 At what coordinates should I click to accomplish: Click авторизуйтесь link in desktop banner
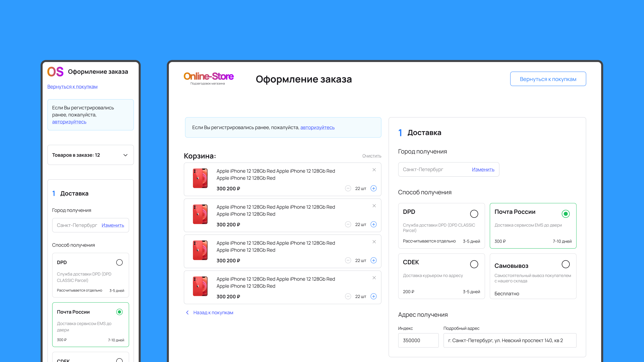click(317, 127)
